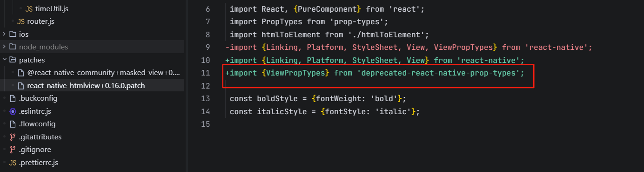Click the JS icon beside .prettierrc.js
This screenshot has width=644, height=172.
13,163
